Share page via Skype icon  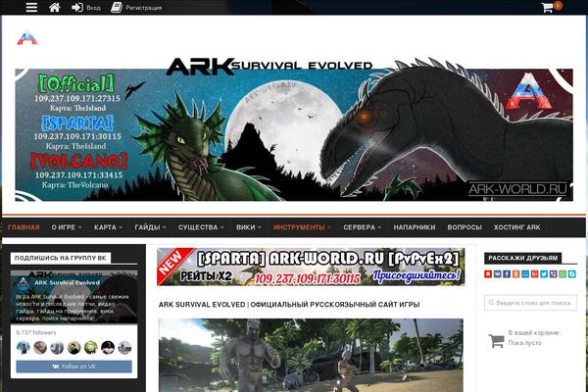[572, 274]
